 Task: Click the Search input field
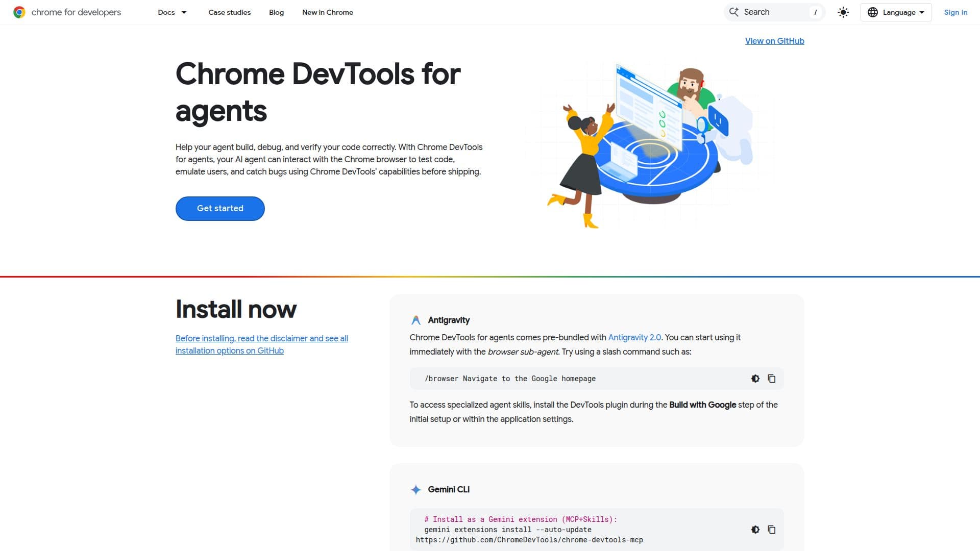pyautogui.click(x=774, y=12)
